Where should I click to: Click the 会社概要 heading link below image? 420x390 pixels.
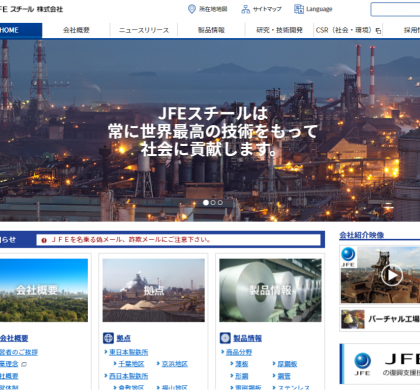coord(14,338)
